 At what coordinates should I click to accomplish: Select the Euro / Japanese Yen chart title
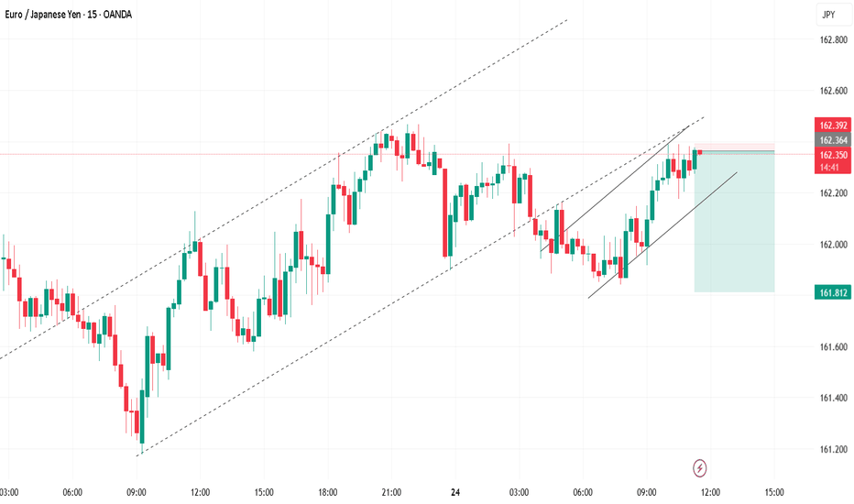click(69, 15)
